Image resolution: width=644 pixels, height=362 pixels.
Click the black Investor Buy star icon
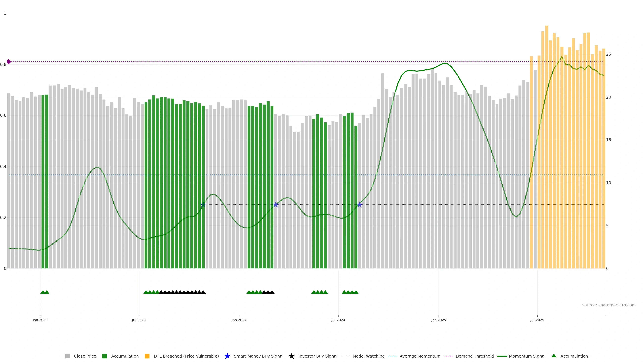click(291, 356)
